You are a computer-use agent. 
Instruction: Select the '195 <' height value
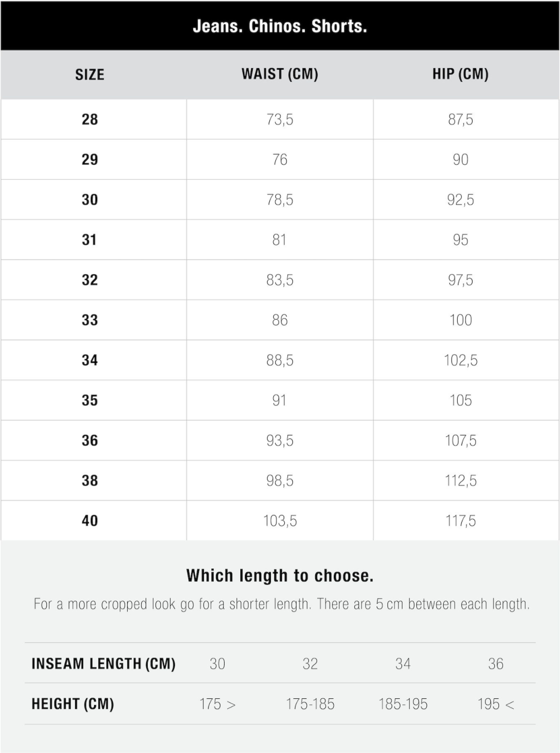tap(495, 704)
